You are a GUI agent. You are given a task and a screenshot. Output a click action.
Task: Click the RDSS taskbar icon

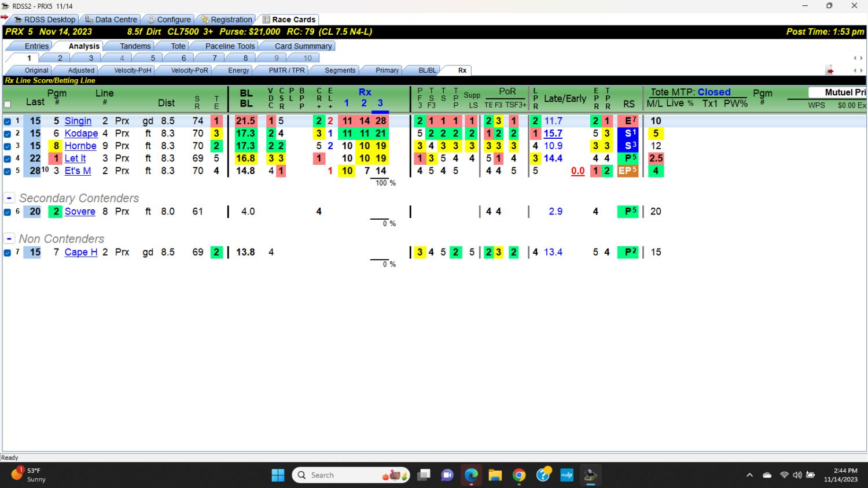590,475
